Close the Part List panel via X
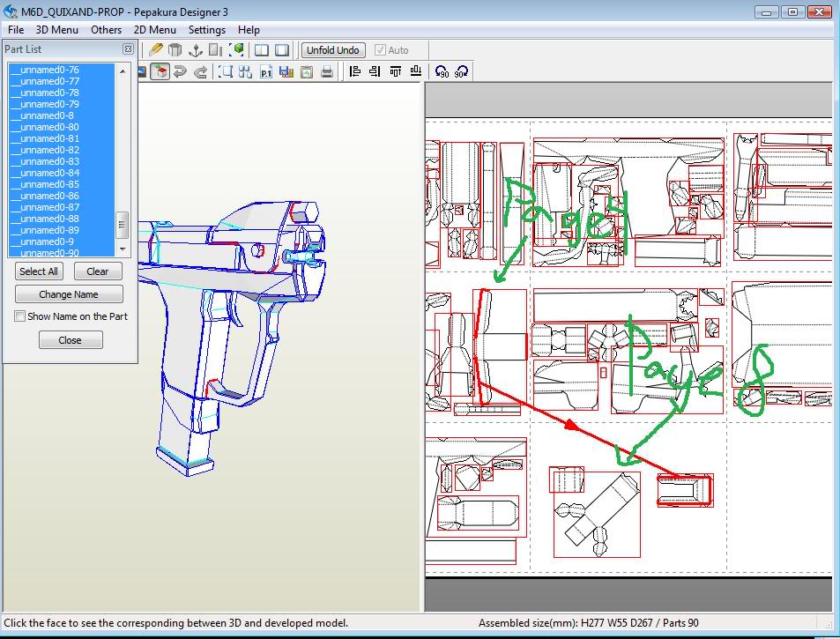 tap(128, 49)
